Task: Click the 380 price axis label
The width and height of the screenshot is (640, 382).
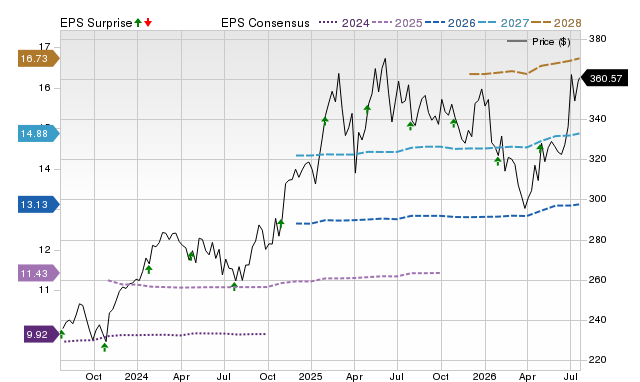Action: 597,39
